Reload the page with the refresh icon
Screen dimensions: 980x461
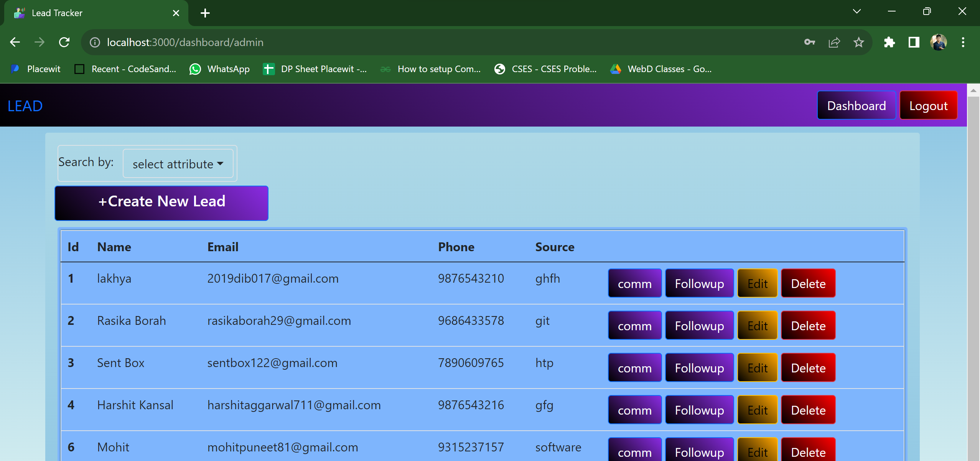[64, 42]
